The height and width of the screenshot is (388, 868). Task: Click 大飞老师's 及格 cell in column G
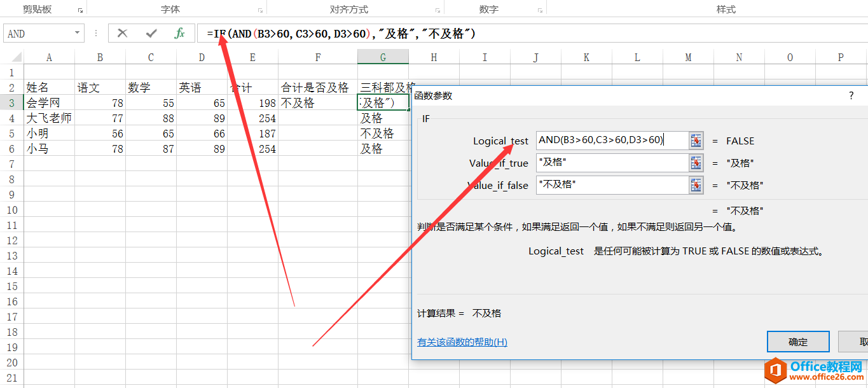pyautogui.click(x=383, y=118)
